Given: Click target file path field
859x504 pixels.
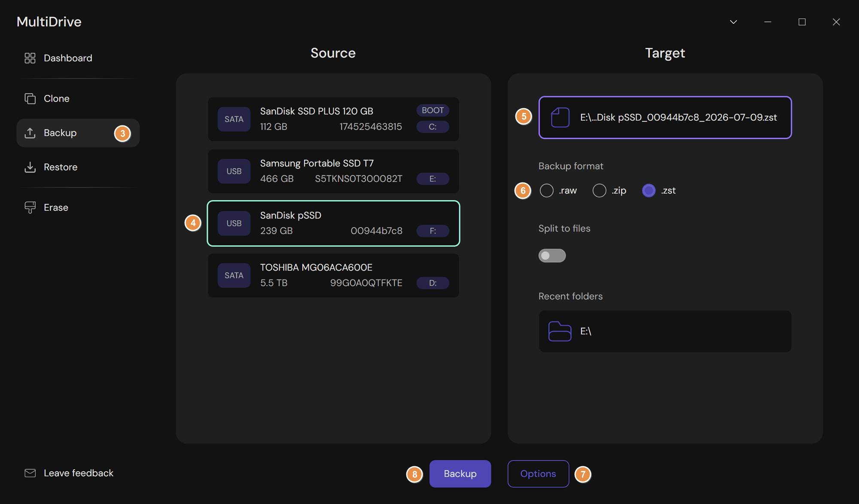Looking at the screenshot, I should click(665, 117).
